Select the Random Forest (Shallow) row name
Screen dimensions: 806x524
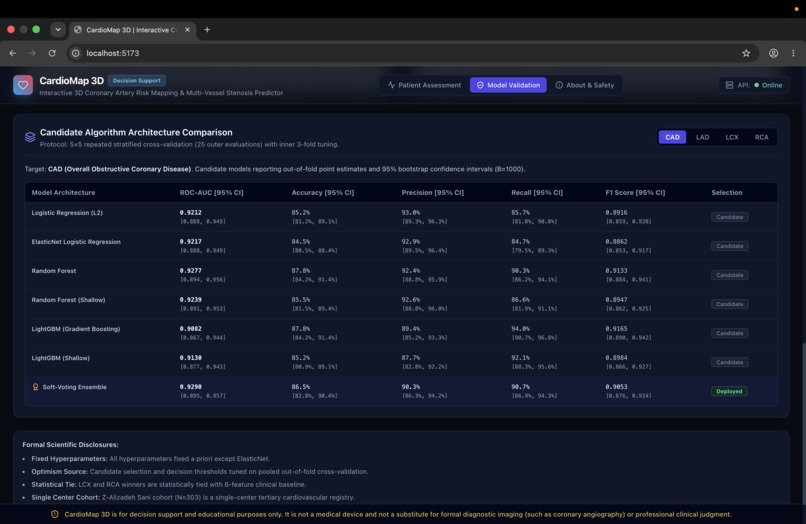pos(68,300)
